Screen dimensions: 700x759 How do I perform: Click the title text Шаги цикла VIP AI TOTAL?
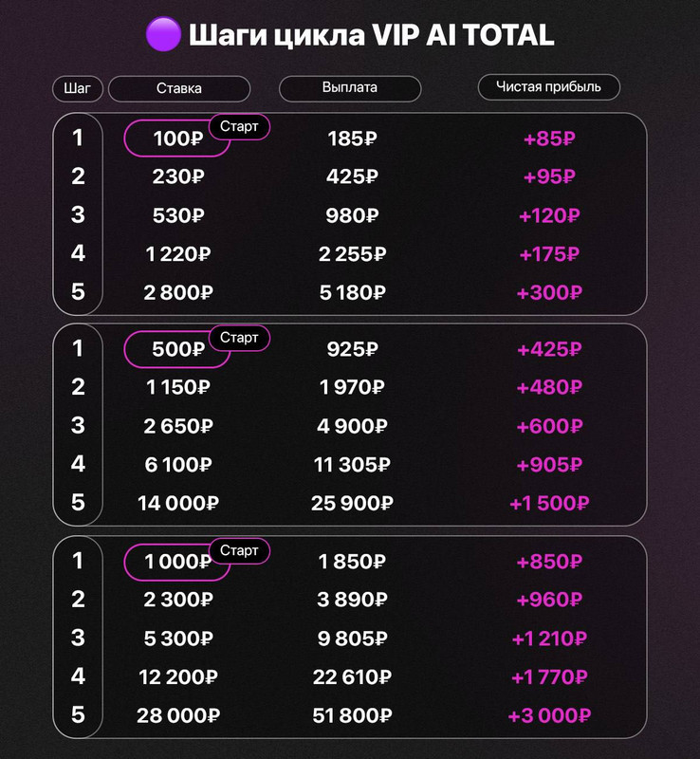371,35
